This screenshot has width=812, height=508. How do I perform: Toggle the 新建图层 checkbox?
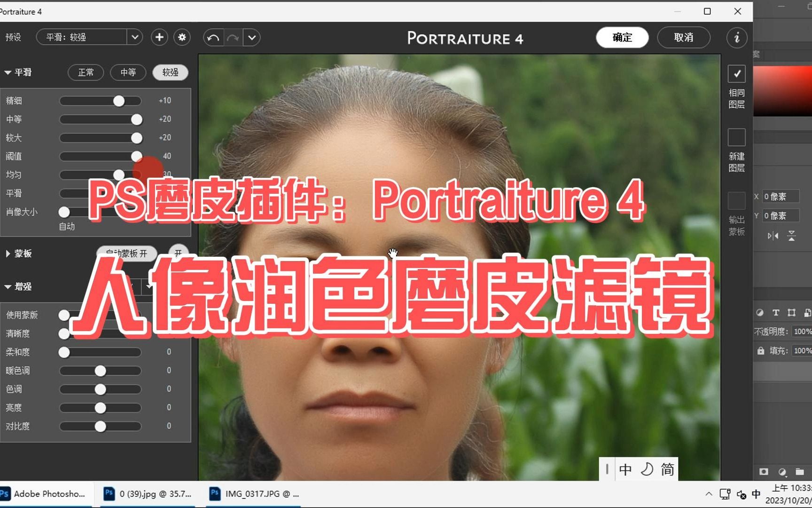pyautogui.click(x=737, y=137)
